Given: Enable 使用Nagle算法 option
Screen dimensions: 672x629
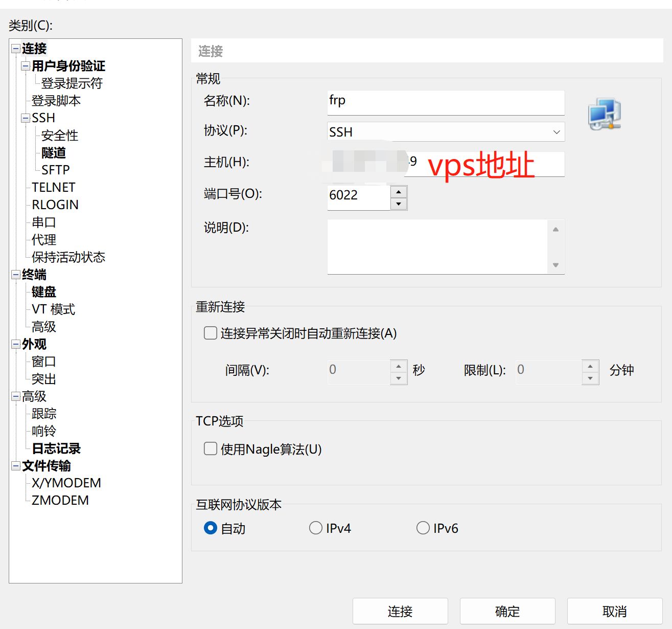Looking at the screenshot, I should (x=210, y=448).
